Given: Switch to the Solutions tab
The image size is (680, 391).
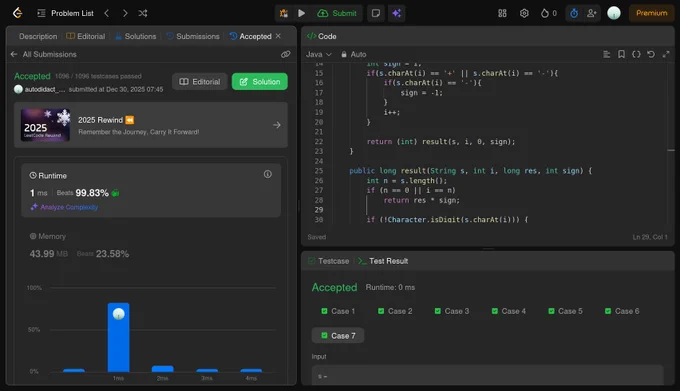Looking at the screenshot, I should pyautogui.click(x=136, y=36).
